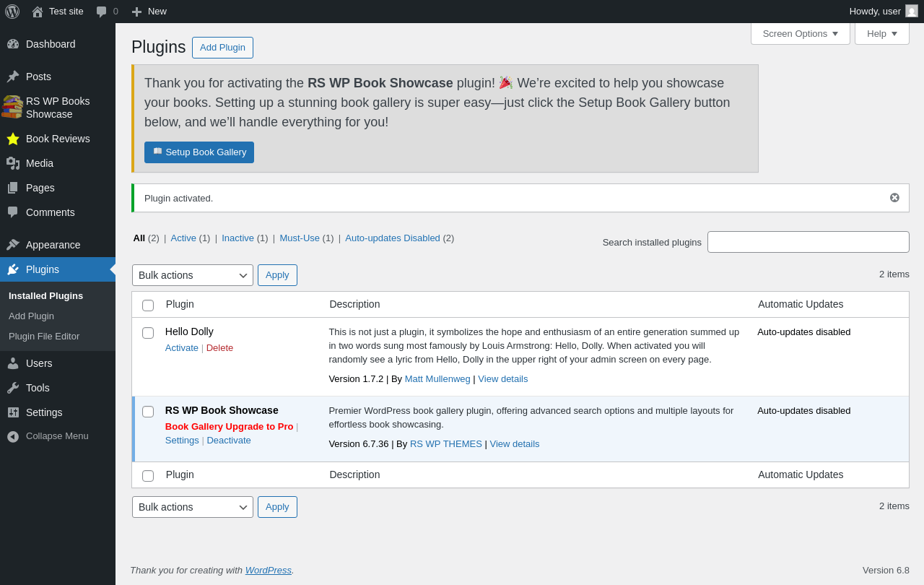The height and width of the screenshot is (585, 924).
Task: Click the WordPress logo icon
Action: 12,12
